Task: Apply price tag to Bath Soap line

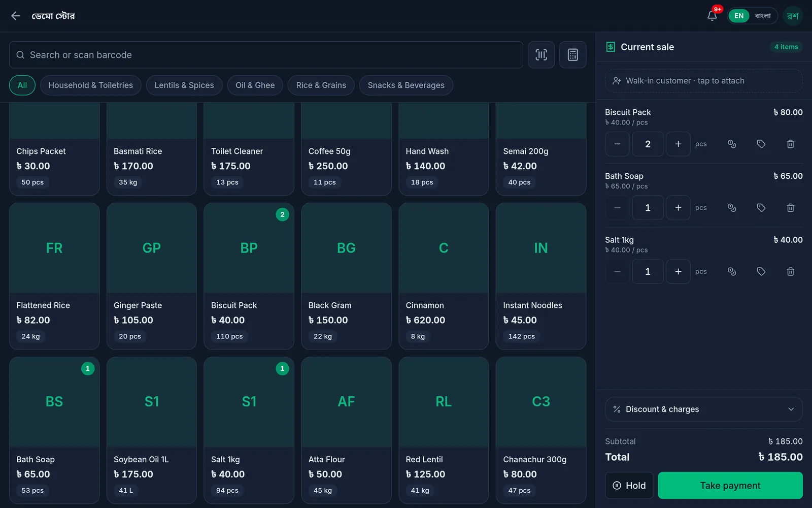Action: click(761, 208)
